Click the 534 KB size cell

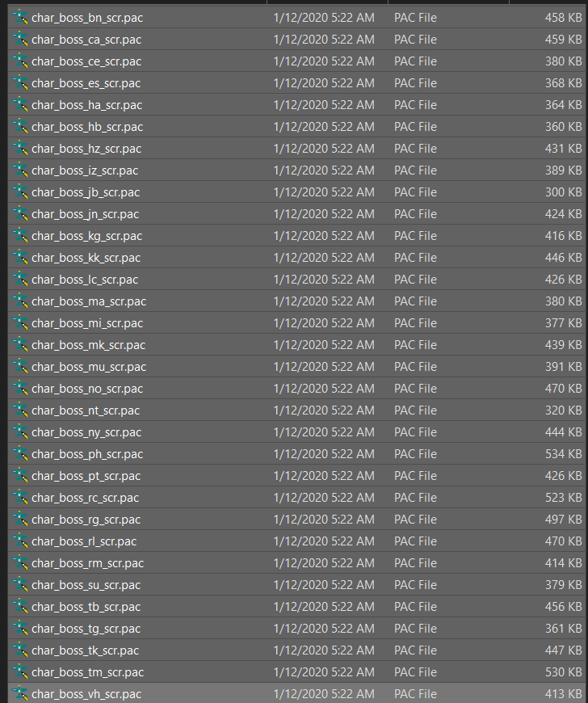pyautogui.click(x=563, y=453)
